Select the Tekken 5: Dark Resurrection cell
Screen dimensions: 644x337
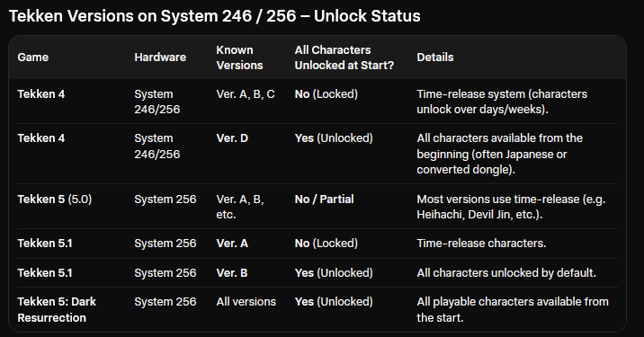click(x=57, y=309)
